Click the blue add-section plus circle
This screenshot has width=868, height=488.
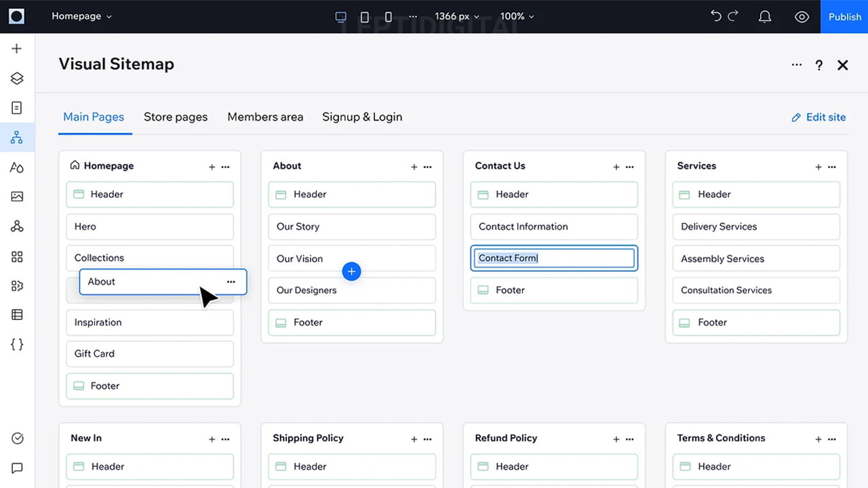pyautogui.click(x=351, y=272)
